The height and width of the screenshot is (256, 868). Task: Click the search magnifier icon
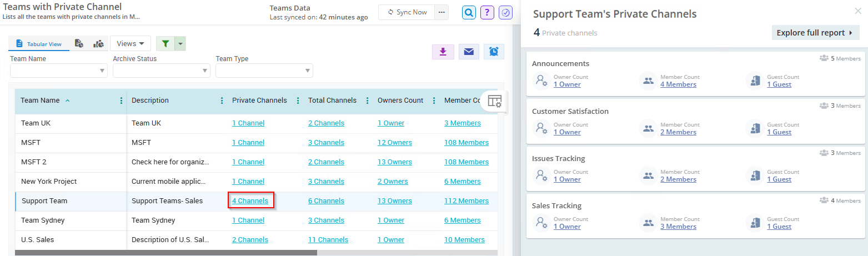coord(469,12)
